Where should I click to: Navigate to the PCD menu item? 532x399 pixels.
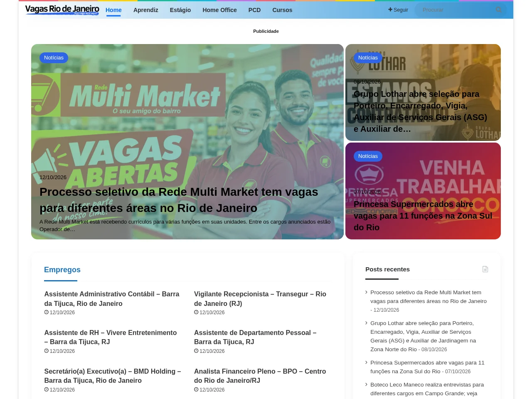tap(255, 10)
